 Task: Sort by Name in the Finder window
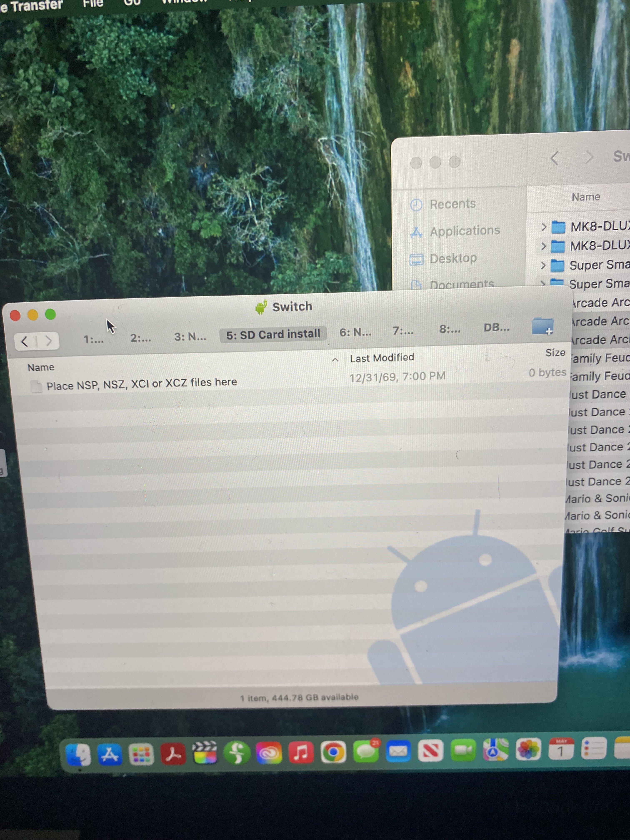tap(586, 197)
